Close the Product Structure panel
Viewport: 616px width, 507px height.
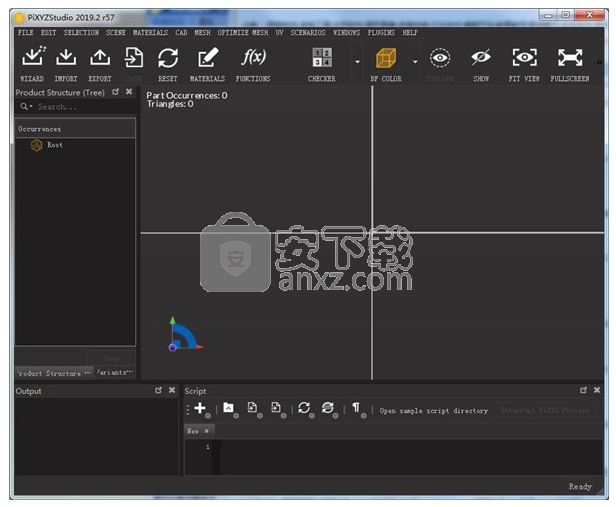point(129,92)
